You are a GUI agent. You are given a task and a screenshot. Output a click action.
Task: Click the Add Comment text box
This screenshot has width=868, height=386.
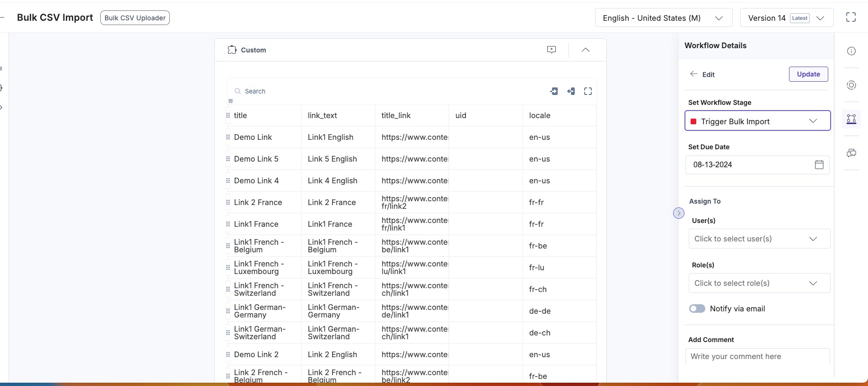[758, 357]
